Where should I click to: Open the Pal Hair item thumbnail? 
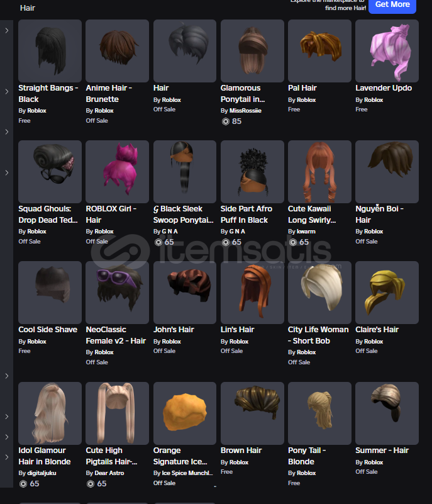click(x=319, y=51)
